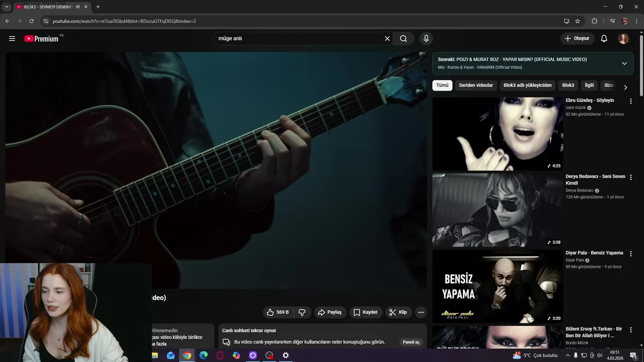644x362 pixels.
Task: Reload the page
Action: (x=31, y=21)
